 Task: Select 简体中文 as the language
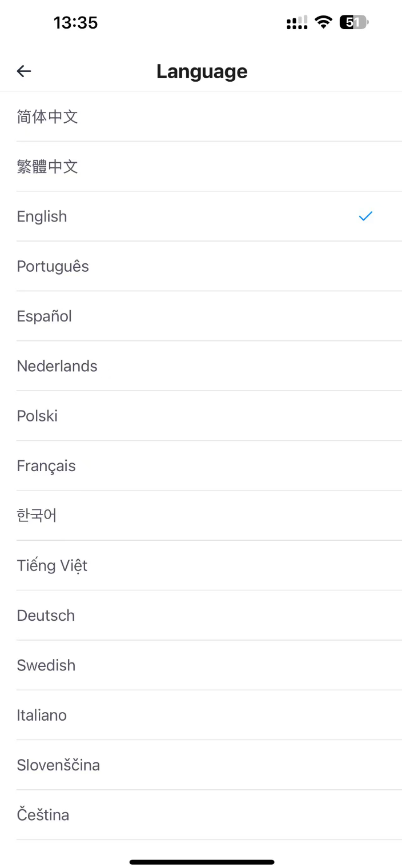pos(47,117)
